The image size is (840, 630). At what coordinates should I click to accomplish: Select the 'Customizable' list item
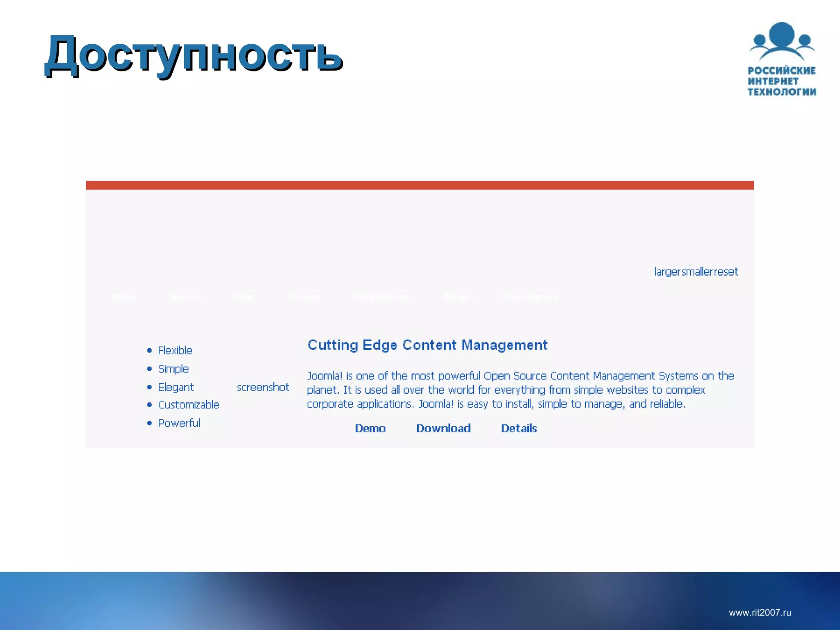[x=189, y=405]
